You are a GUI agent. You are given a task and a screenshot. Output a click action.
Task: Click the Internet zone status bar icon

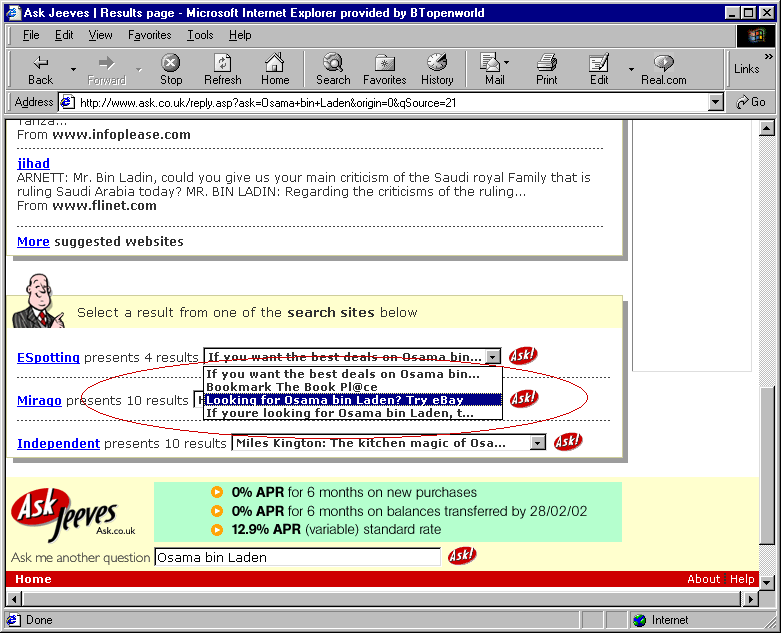[639, 620]
